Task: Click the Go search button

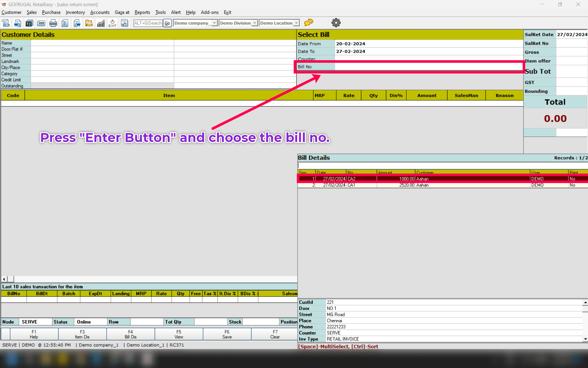Action: pyautogui.click(x=167, y=23)
